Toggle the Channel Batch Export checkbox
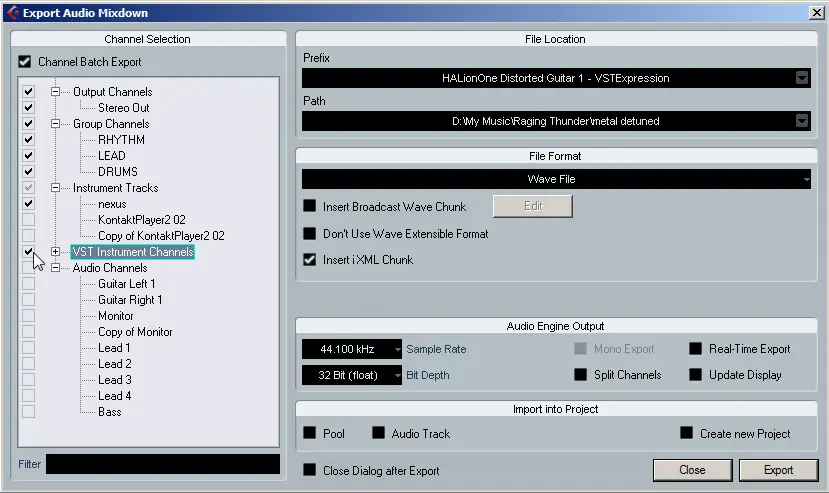The width and height of the screenshot is (829, 493). pyautogui.click(x=25, y=62)
